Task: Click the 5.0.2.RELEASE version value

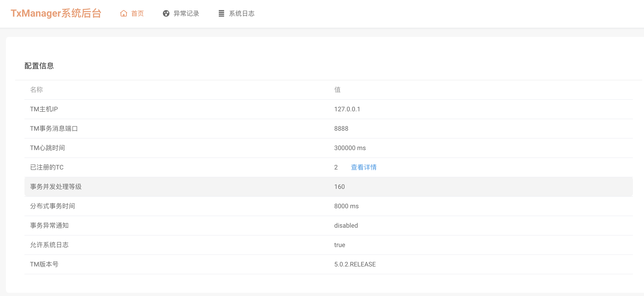Action: [x=355, y=264]
